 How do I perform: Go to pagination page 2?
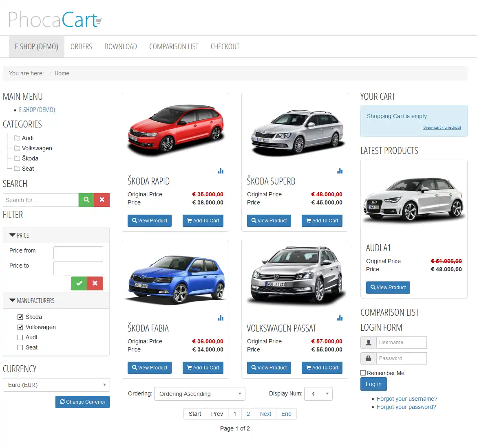click(x=248, y=414)
